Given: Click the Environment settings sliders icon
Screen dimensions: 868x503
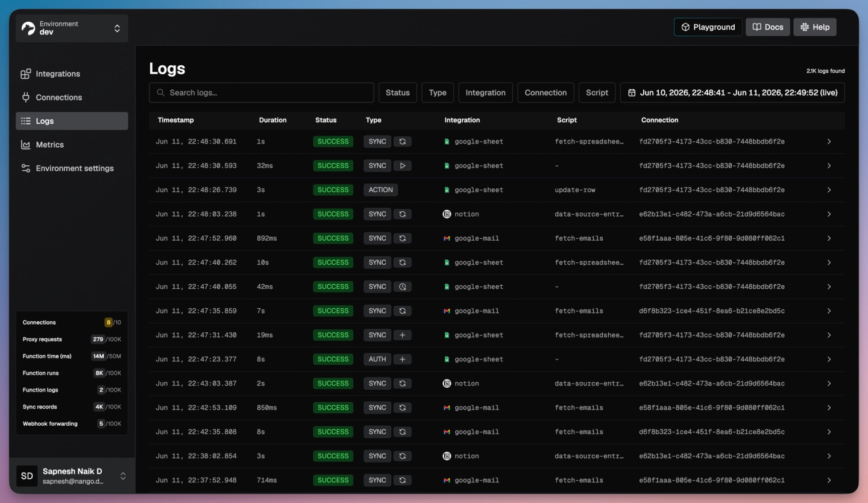Looking at the screenshot, I should tap(26, 168).
